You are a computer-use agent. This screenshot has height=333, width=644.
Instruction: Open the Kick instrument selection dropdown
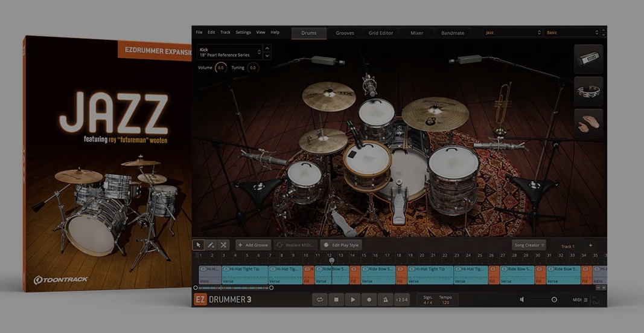(229, 52)
